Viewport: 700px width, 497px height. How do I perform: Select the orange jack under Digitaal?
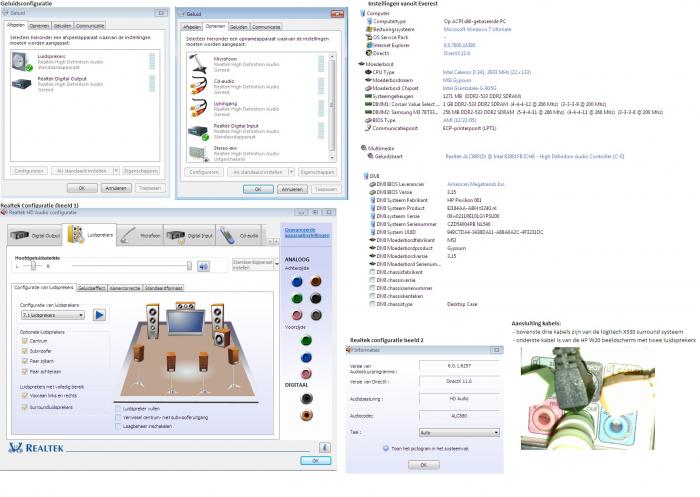pos(306,415)
